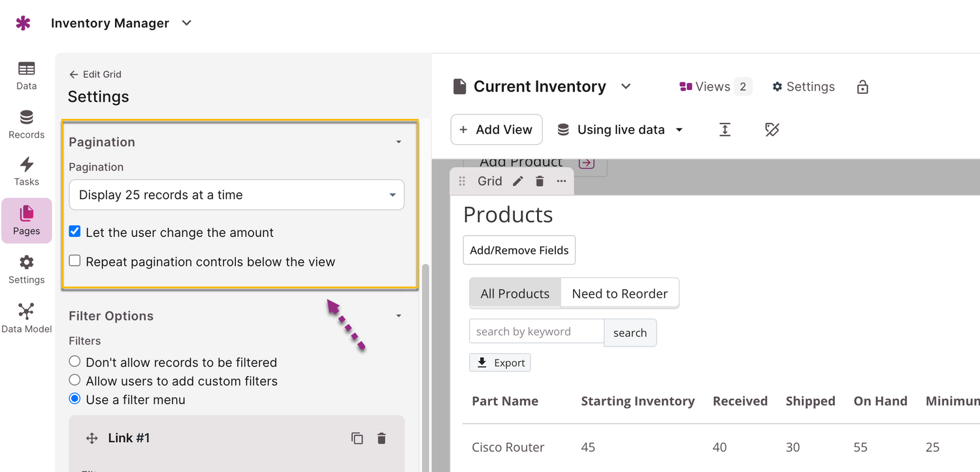
Task: Select the All Products tab
Action: [515, 294]
